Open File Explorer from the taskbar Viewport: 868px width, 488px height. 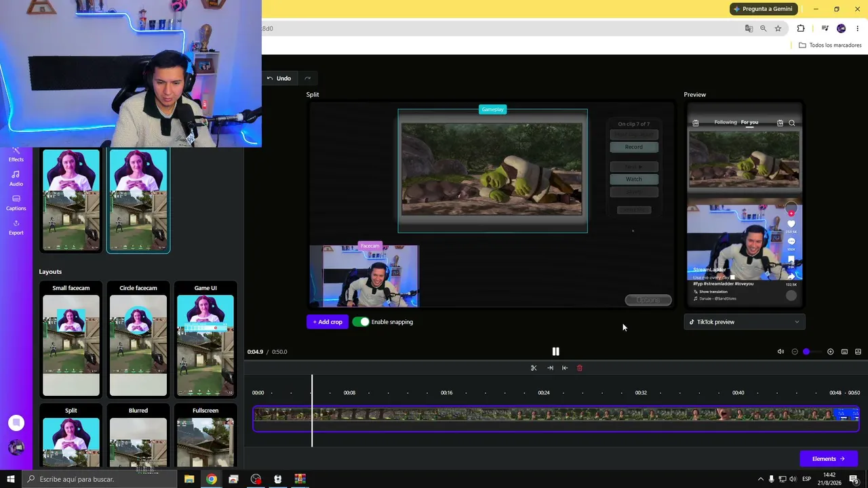(x=189, y=479)
